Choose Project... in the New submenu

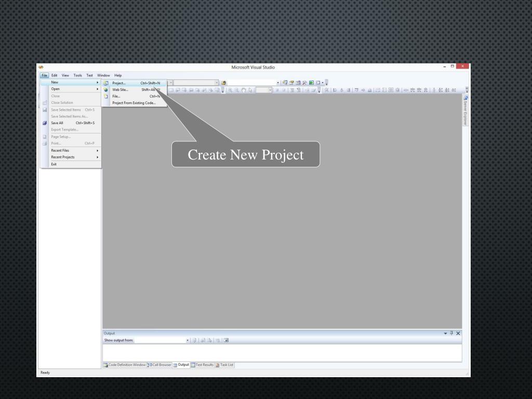click(135, 83)
